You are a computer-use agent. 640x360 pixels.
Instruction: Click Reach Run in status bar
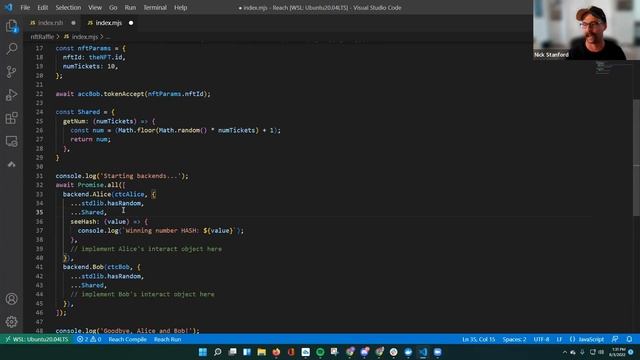pyautogui.click(x=167, y=339)
